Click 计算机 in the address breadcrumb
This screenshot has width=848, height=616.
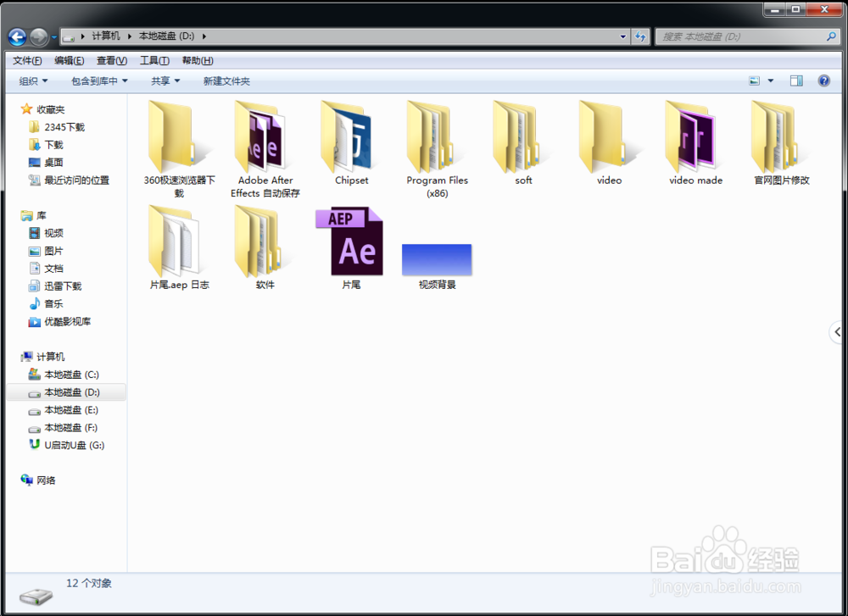click(x=105, y=36)
